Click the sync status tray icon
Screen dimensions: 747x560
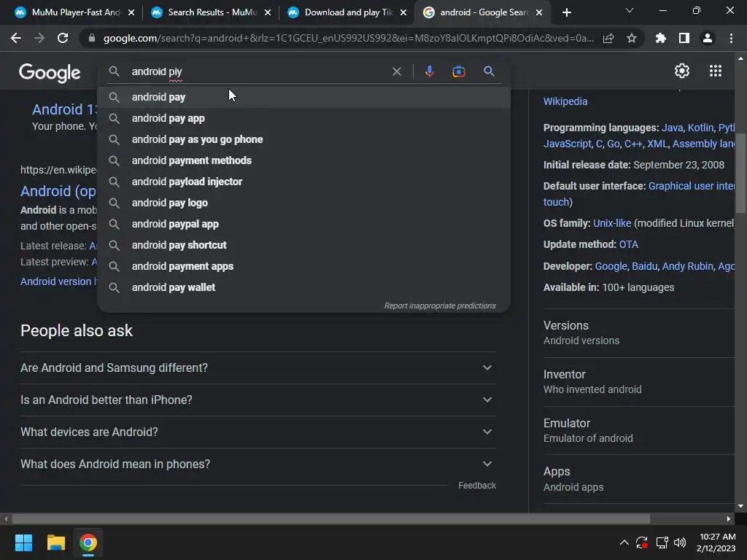click(x=642, y=542)
